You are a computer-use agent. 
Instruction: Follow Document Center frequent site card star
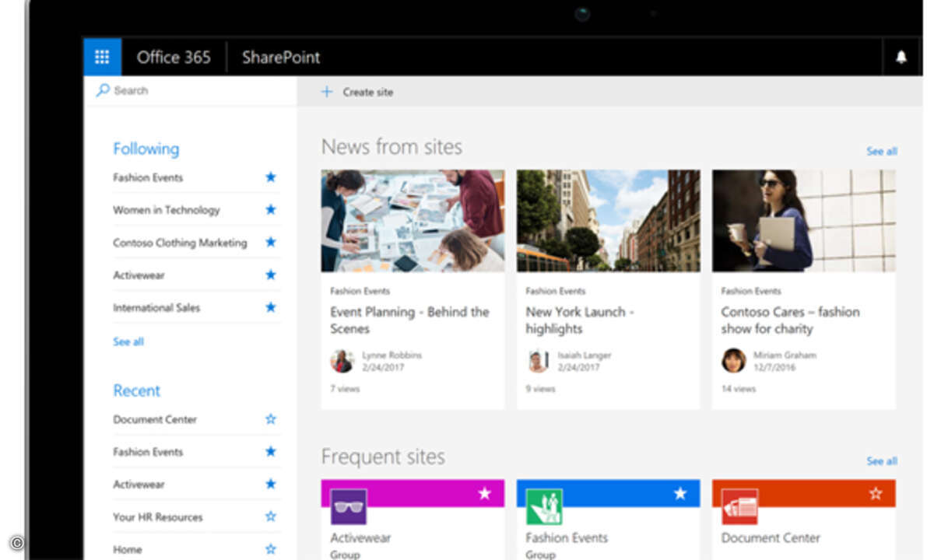pos(876,493)
